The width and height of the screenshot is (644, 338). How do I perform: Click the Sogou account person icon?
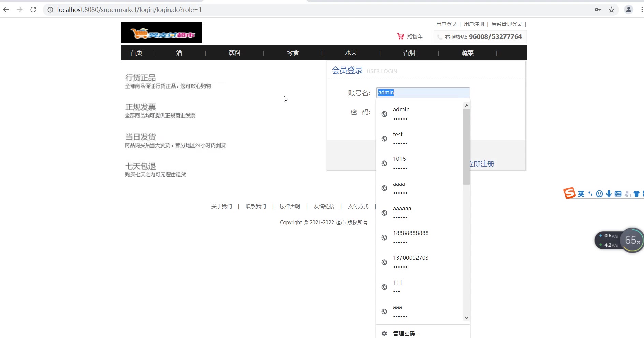[628, 194]
